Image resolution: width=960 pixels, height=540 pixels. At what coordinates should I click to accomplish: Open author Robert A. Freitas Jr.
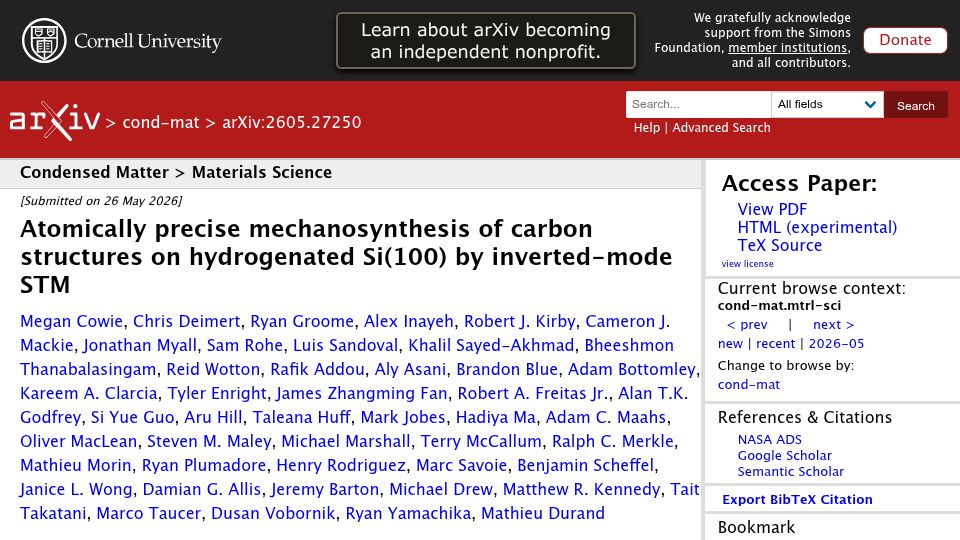533,393
